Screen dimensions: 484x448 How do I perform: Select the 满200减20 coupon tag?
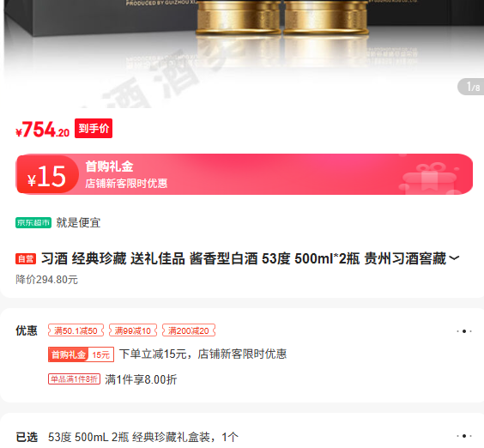[x=189, y=330]
